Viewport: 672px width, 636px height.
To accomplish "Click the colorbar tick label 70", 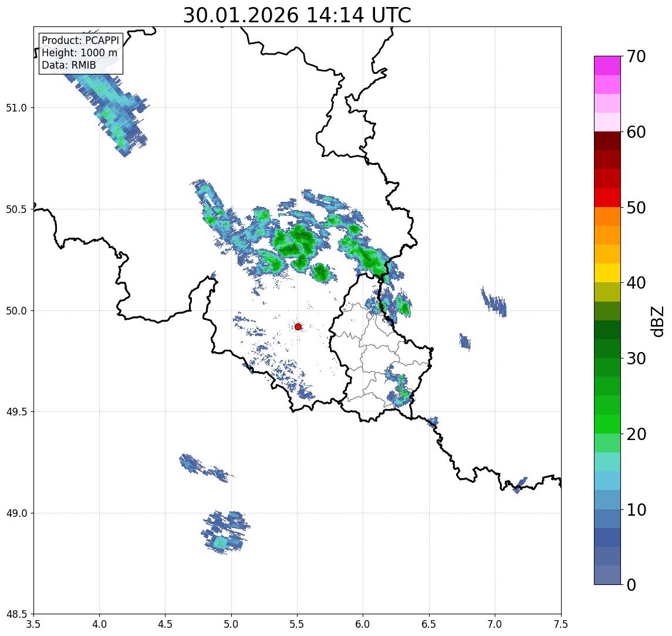I will coord(636,56).
